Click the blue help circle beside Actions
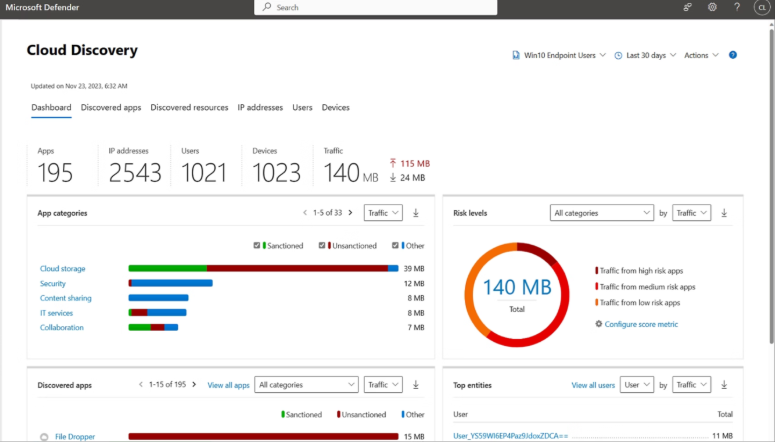The image size is (775, 446). [x=733, y=55]
